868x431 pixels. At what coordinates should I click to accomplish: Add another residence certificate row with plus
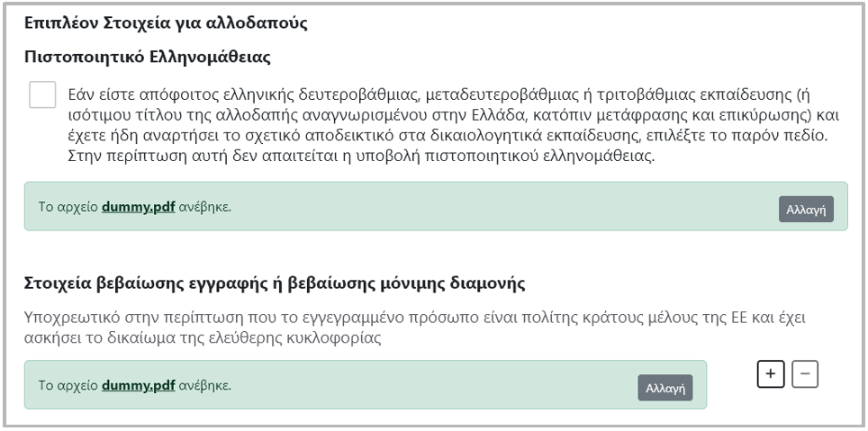(x=770, y=375)
